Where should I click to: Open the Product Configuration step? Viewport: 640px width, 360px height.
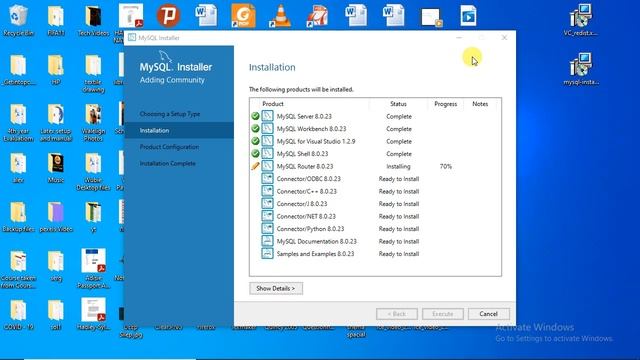(169, 147)
